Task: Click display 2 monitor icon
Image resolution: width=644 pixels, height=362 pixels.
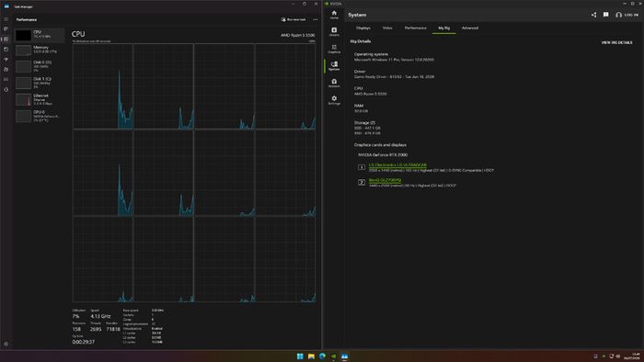Action: 362,182
